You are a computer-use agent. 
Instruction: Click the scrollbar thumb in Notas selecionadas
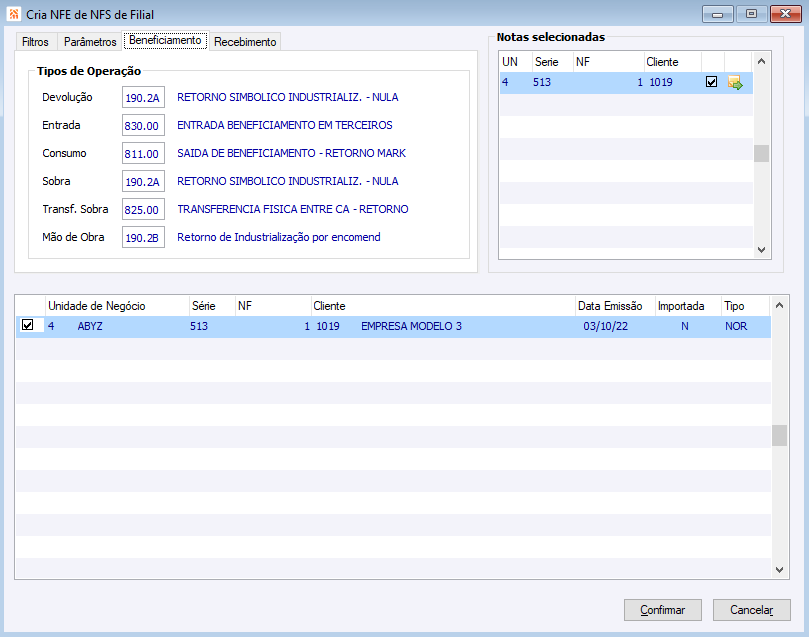coord(762,153)
